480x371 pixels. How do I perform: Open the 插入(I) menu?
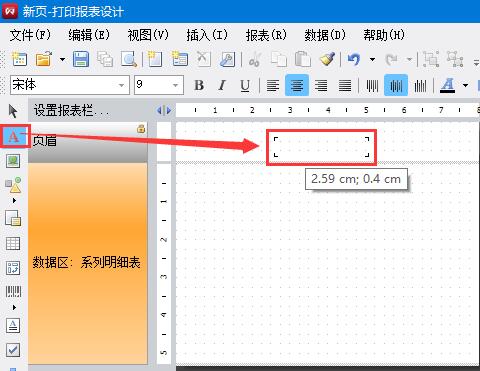pos(207,35)
